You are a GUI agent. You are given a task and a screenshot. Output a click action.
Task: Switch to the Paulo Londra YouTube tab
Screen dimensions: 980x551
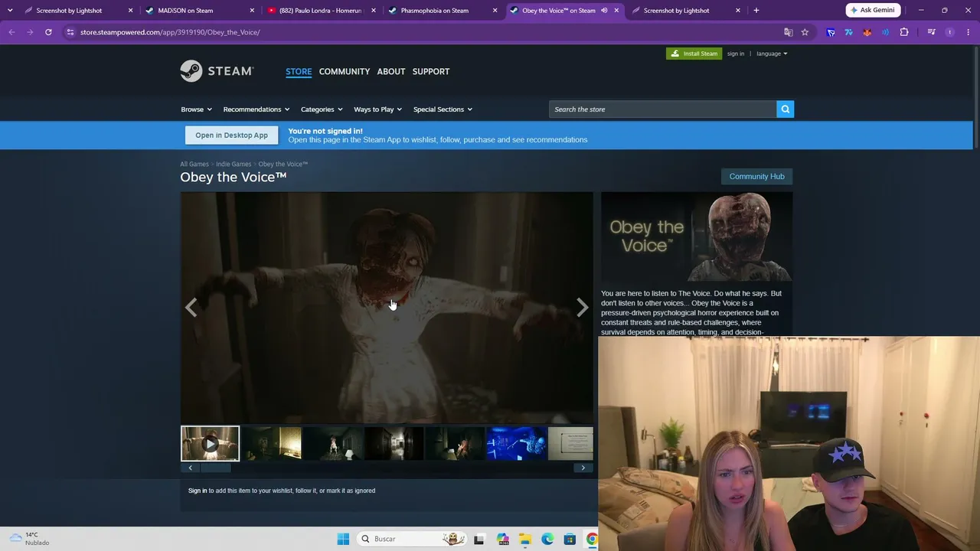pyautogui.click(x=322, y=11)
